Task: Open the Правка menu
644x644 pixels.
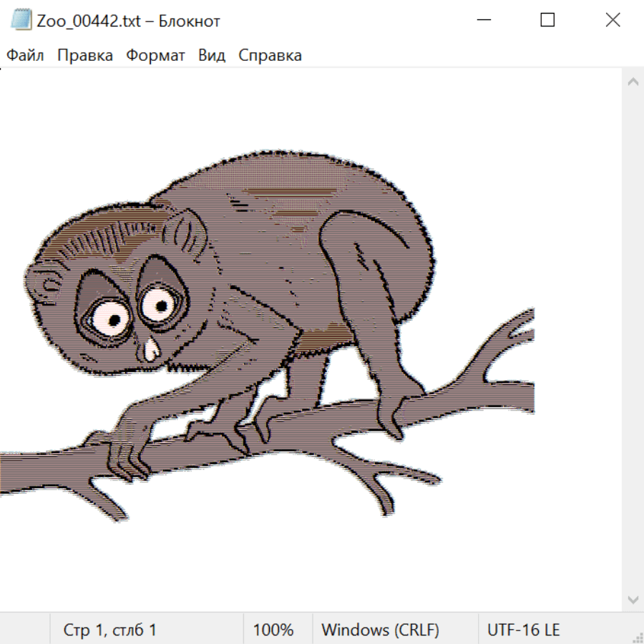Action: [x=84, y=56]
